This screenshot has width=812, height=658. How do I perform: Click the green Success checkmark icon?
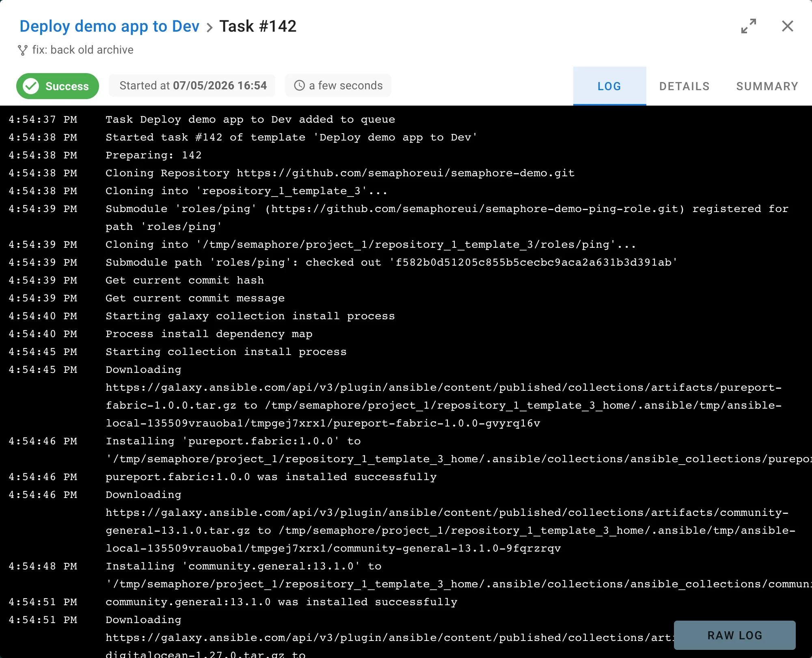[31, 86]
